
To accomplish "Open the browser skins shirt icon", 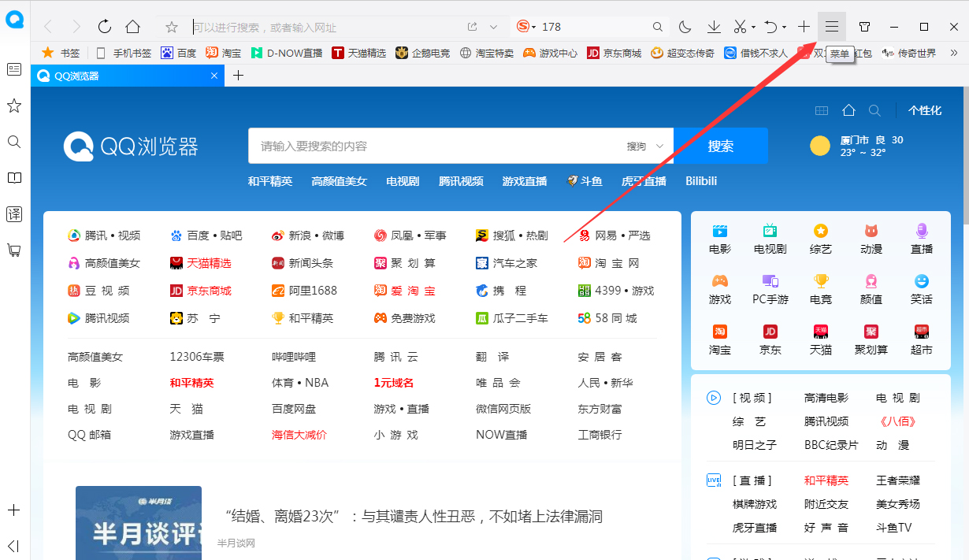I will pos(864,26).
